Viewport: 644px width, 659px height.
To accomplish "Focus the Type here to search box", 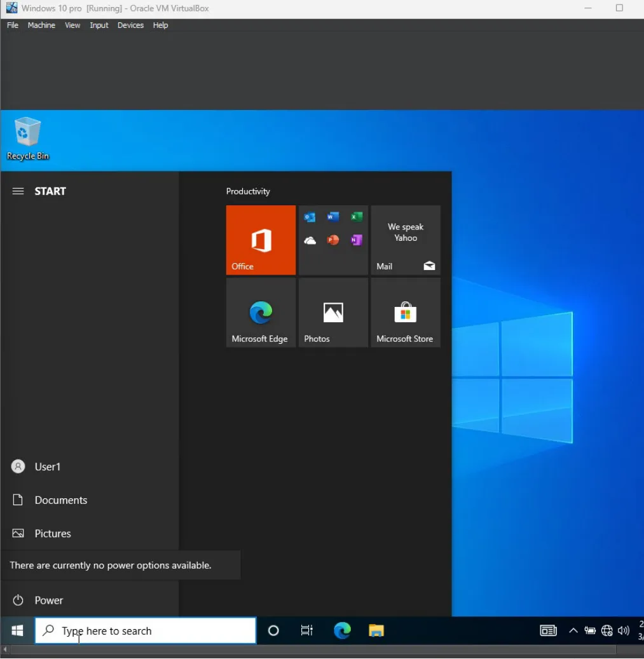I will (146, 630).
